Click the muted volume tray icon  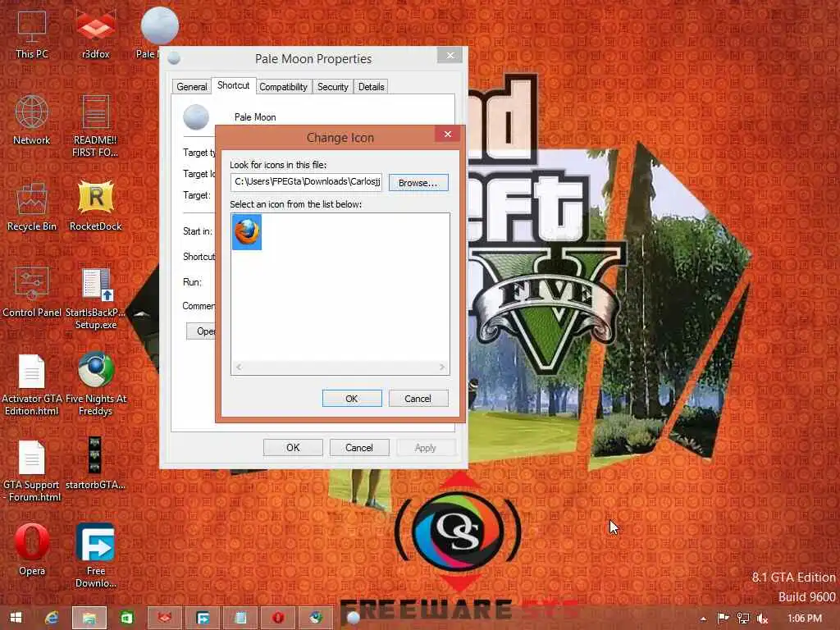[762, 619]
